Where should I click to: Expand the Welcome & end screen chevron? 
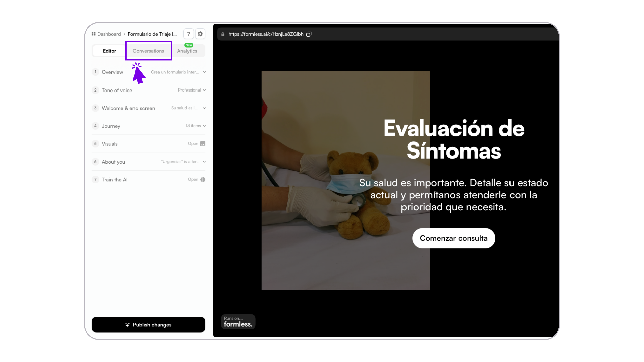204,108
